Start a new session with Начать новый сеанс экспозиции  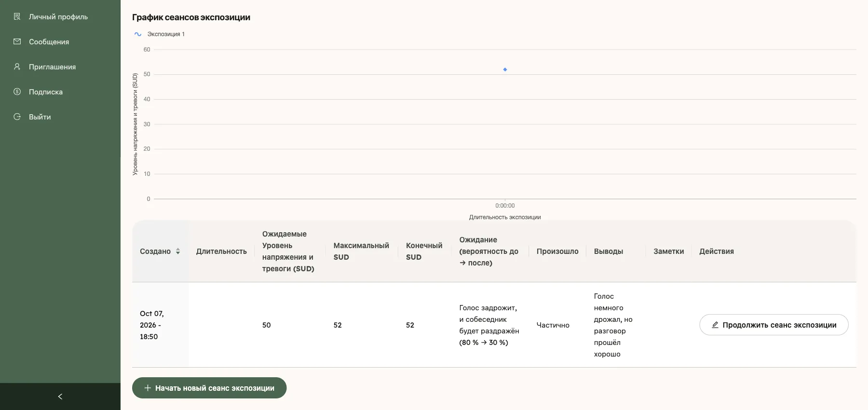[209, 388]
